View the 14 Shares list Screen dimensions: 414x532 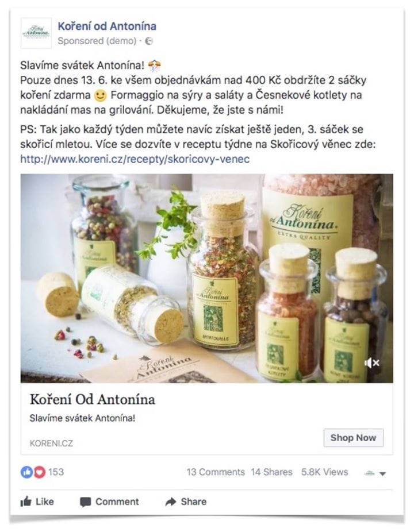(x=272, y=472)
